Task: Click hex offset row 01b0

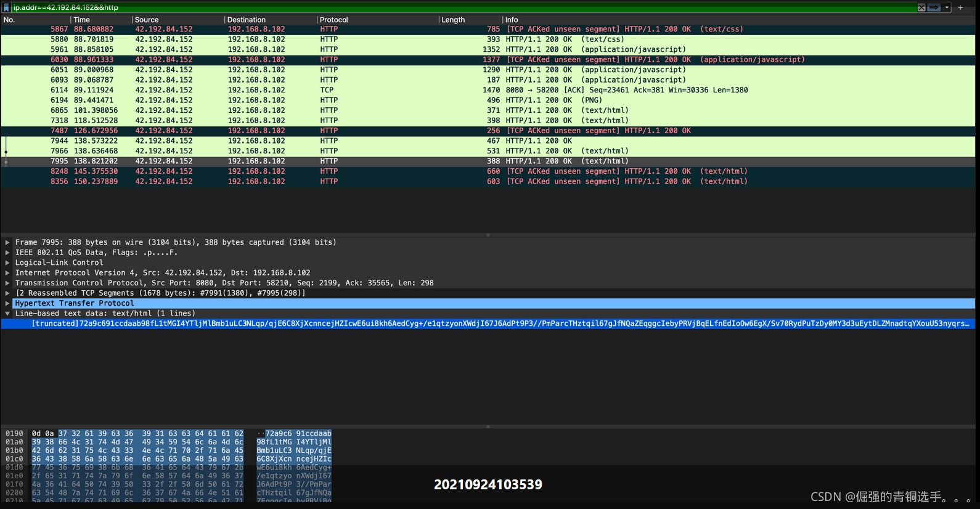Action: 14,451
